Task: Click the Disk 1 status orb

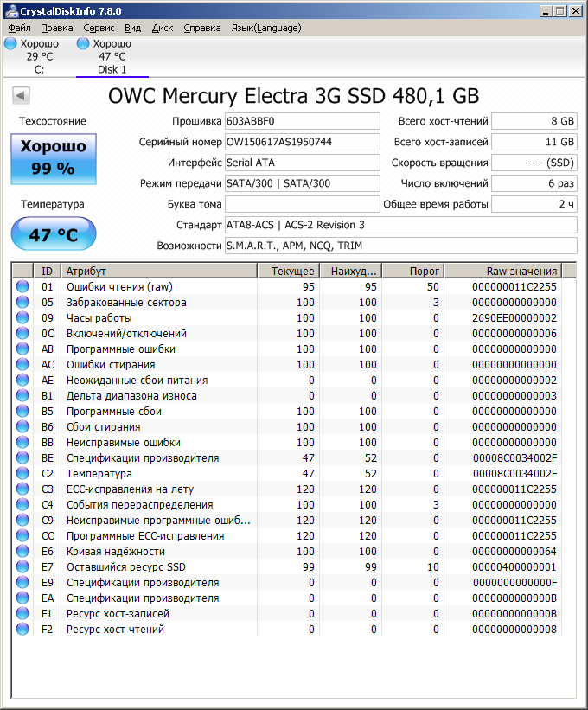Action: 83,43
